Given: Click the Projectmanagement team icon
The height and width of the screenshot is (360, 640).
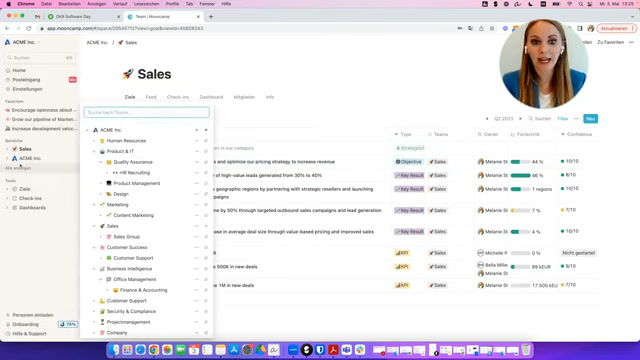Looking at the screenshot, I should pos(102,322).
